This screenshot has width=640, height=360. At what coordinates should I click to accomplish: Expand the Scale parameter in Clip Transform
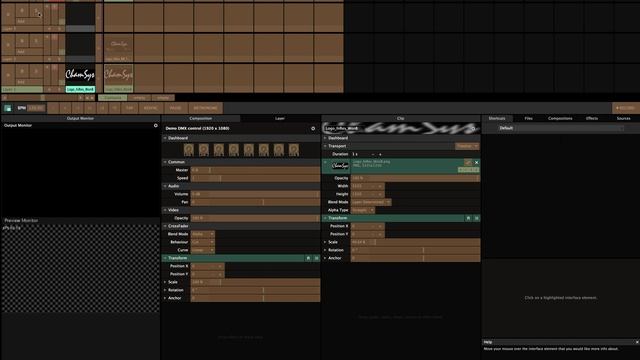(x=325, y=242)
